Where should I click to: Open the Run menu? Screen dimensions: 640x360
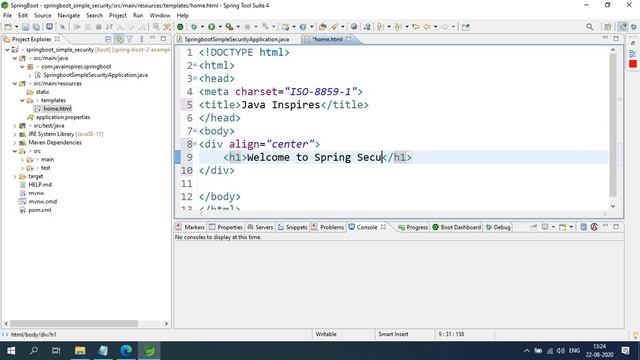pyautogui.click(x=138, y=15)
